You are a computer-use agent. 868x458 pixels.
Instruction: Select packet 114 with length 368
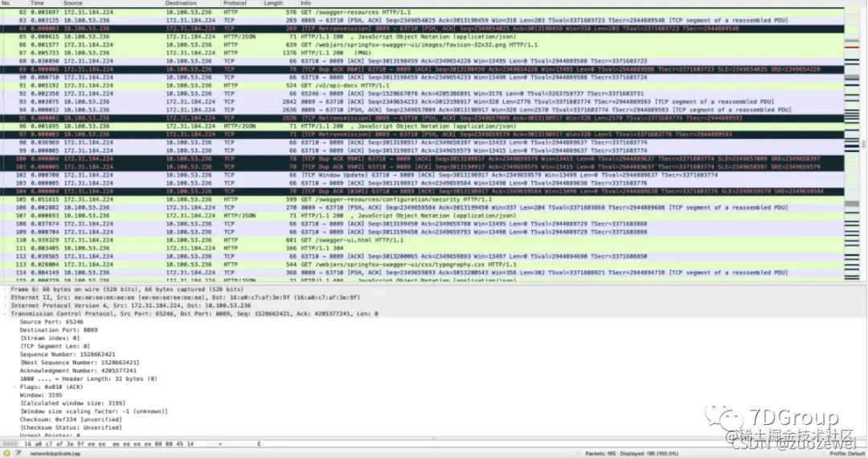422,272
